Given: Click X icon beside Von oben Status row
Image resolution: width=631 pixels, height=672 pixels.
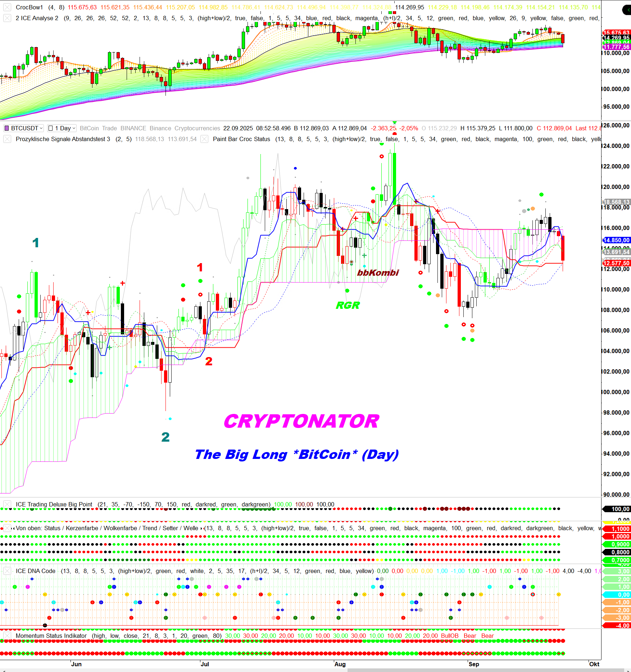Looking at the screenshot, I should (x=7, y=528).
